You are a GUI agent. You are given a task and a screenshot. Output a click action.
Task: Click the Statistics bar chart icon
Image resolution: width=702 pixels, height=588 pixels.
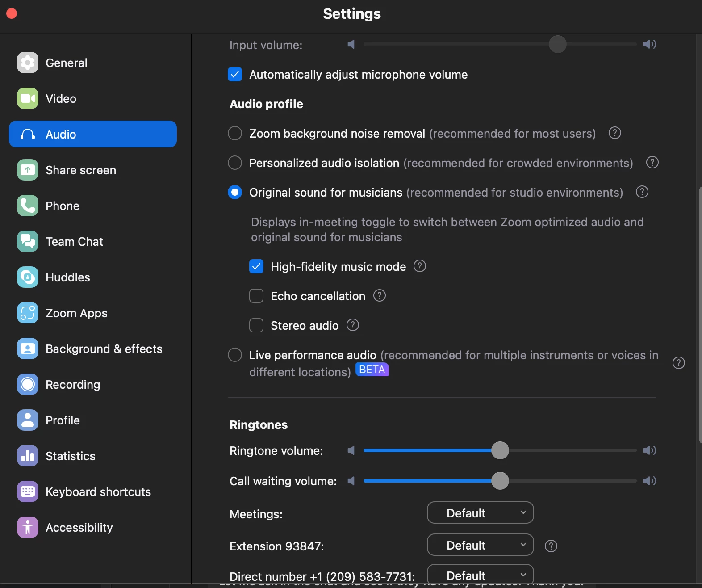click(28, 456)
